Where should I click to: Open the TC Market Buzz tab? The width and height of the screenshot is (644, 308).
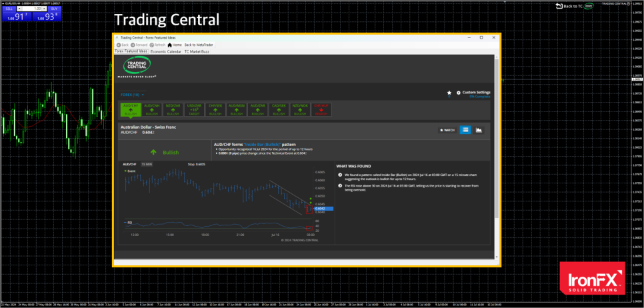[x=197, y=52]
